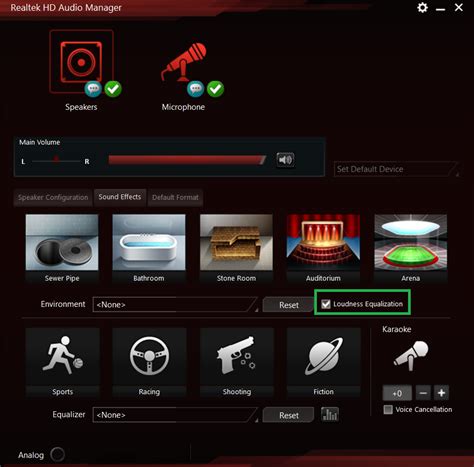This screenshot has height=467, width=474.
Task: Choose the Sewer Pipe environment
Action: (x=62, y=248)
